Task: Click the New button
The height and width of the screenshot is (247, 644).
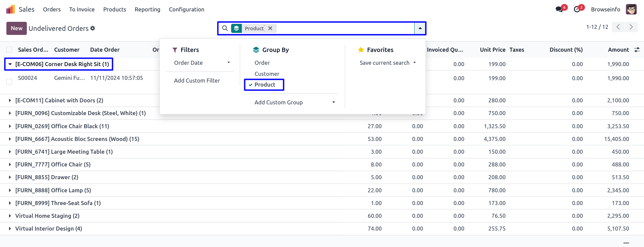Action: tap(16, 29)
